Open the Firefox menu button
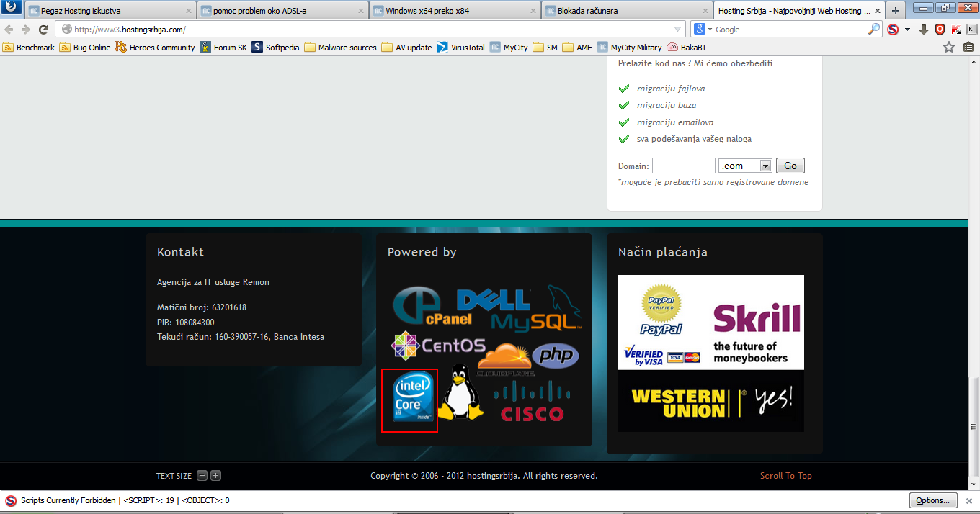Image resolution: width=980 pixels, height=514 pixels. (10, 8)
